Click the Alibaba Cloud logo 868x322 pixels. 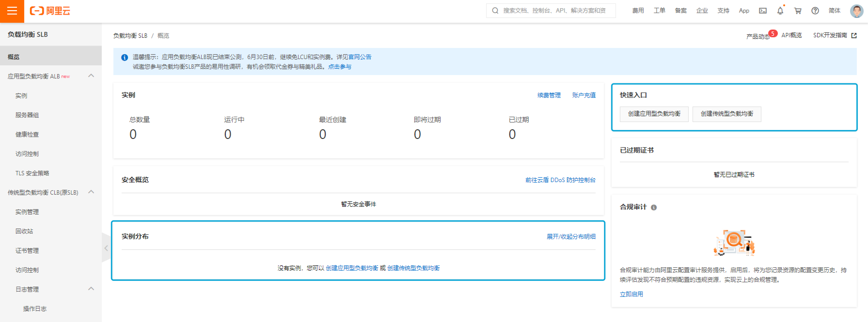[50, 11]
